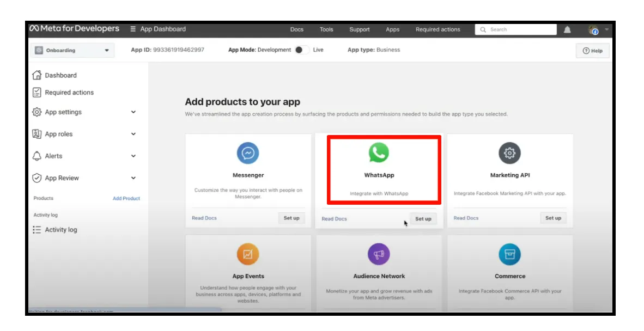Image resolution: width=644 pixels, height=331 pixels.
Task: Click the Alerts bell icon in sidebar
Action: tap(37, 156)
